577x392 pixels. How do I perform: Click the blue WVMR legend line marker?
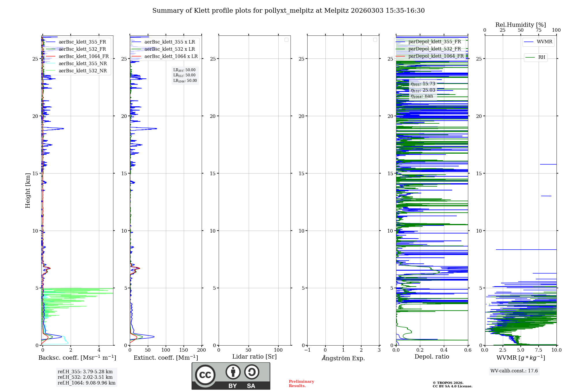point(529,42)
